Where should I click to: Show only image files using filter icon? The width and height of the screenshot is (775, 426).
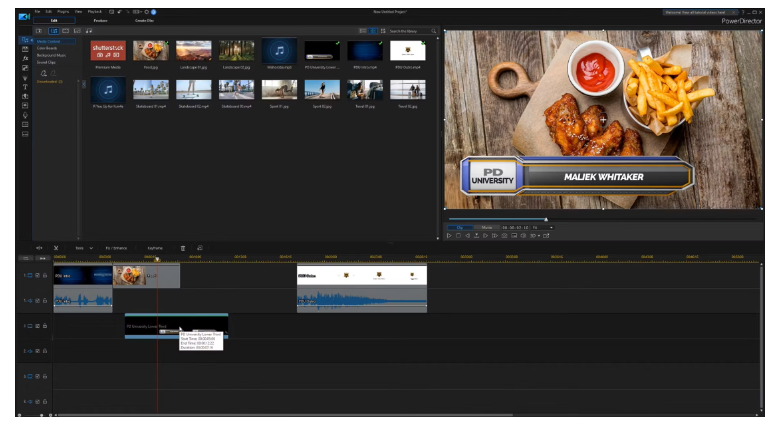tap(77, 31)
